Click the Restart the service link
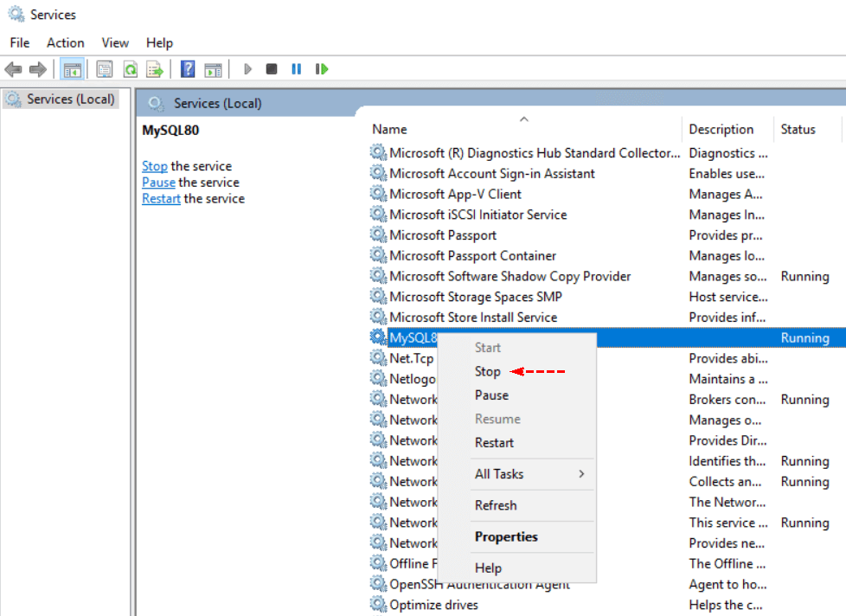Viewport: 846px width, 616px height. click(x=161, y=198)
